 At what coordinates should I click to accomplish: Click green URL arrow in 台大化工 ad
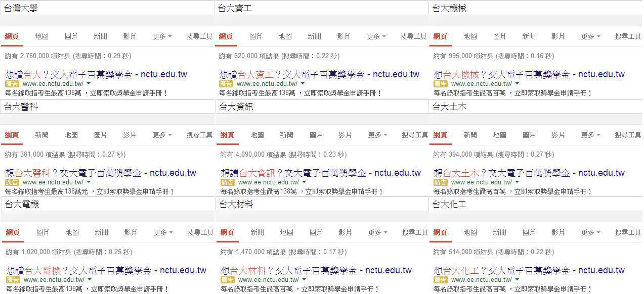517,279
